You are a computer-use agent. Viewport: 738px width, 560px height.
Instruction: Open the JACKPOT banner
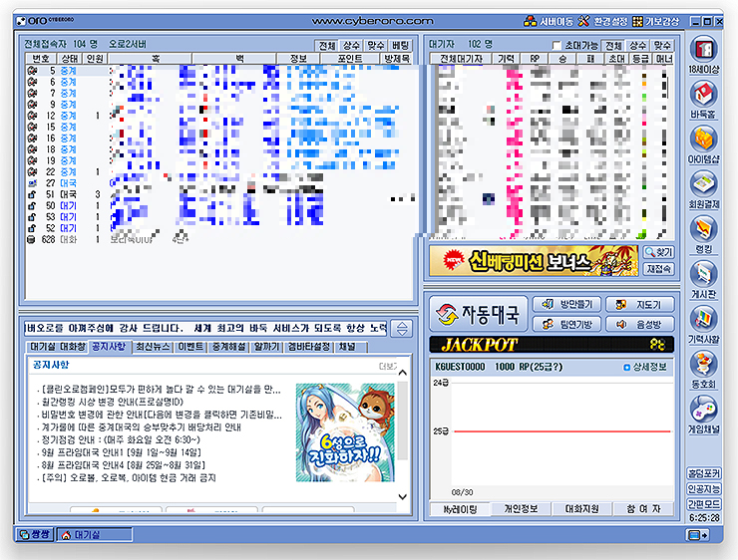pos(552,345)
